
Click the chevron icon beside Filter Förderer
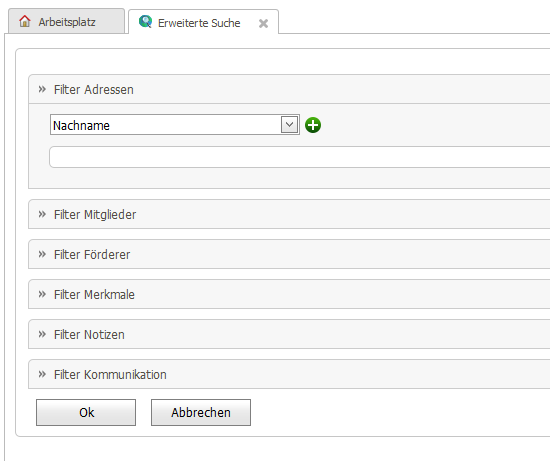pyautogui.click(x=42, y=254)
